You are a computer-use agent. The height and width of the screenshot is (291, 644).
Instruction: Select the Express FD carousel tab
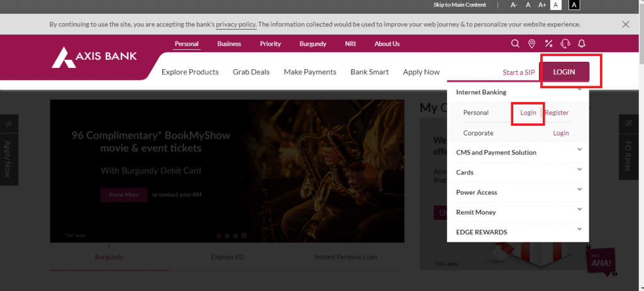point(227,257)
